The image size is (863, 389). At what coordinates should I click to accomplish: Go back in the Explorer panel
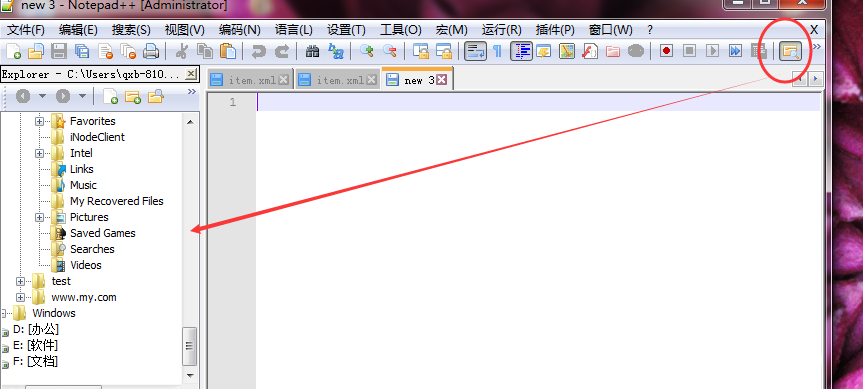[23, 96]
